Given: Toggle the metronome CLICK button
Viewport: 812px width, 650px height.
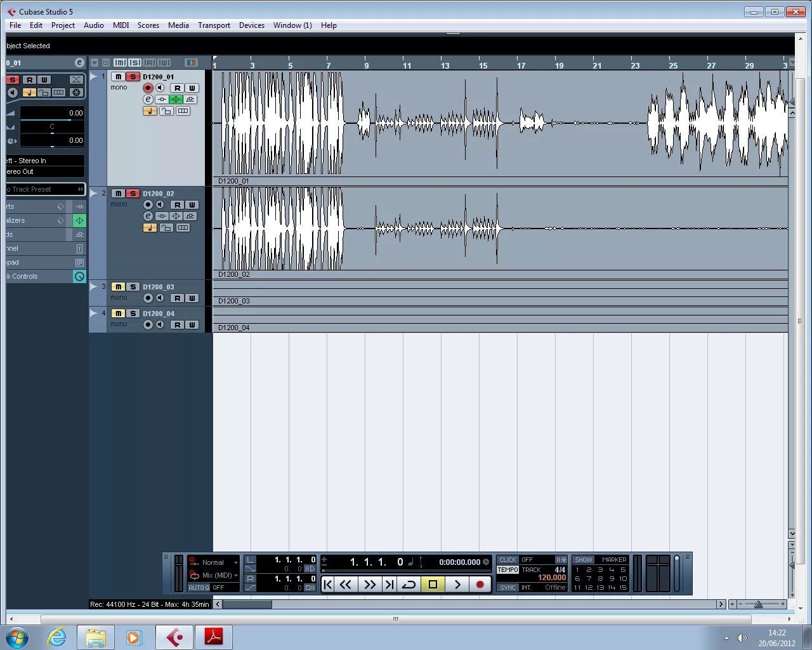Looking at the screenshot, I should (507, 560).
